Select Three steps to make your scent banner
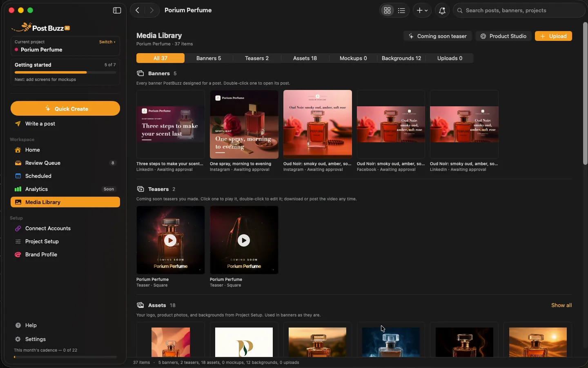The height and width of the screenshot is (368, 588). [171, 124]
